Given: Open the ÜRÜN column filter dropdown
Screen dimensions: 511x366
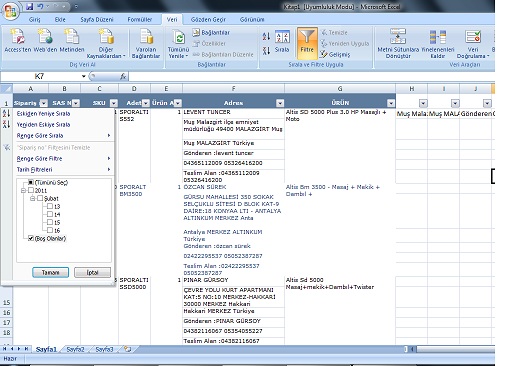Looking at the screenshot, I should (x=391, y=103).
